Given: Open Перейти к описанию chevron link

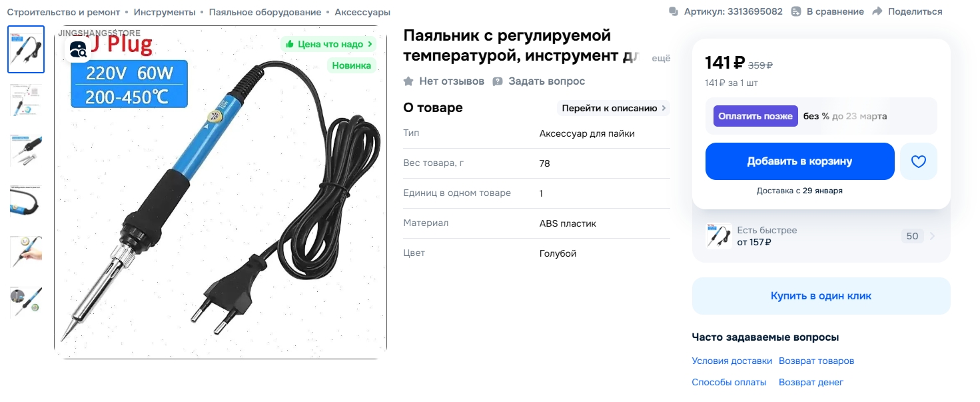Looking at the screenshot, I should 614,108.
